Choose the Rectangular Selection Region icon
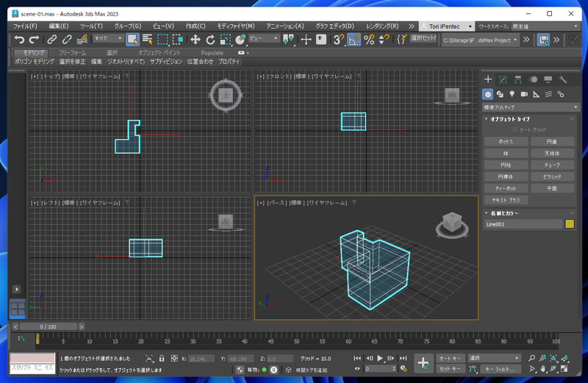Image resolution: width=588 pixels, height=383 pixels. (x=162, y=39)
